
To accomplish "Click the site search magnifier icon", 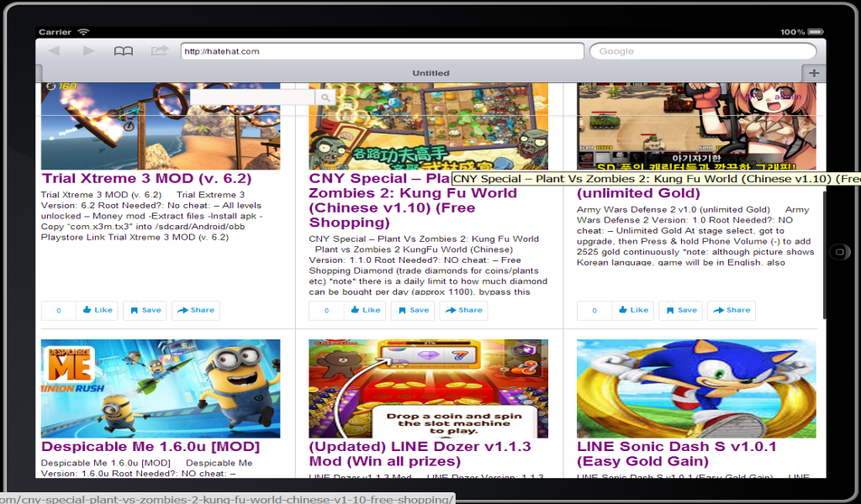I will pyautogui.click(x=325, y=97).
